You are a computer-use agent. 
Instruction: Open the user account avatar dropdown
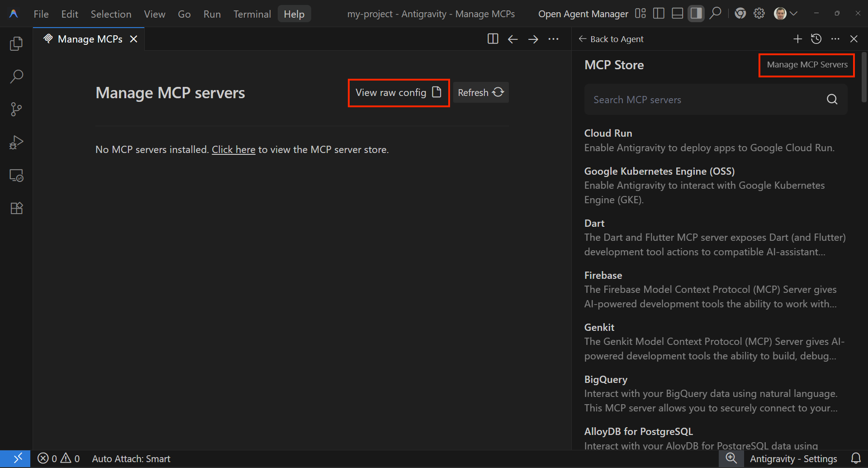[x=785, y=14]
